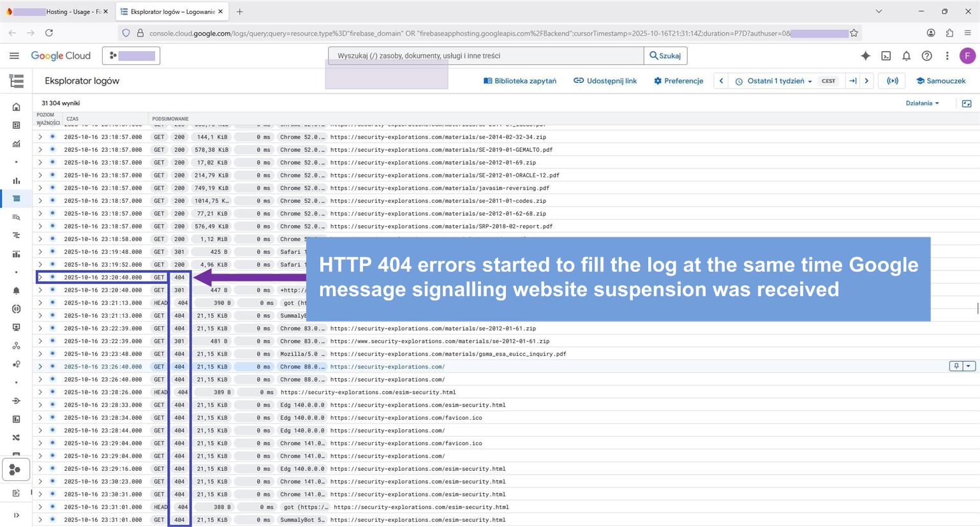The height and width of the screenshot is (527, 980).
Task: Expand the 23:20:40 GET 404 log entry
Action: click(x=40, y=278)
